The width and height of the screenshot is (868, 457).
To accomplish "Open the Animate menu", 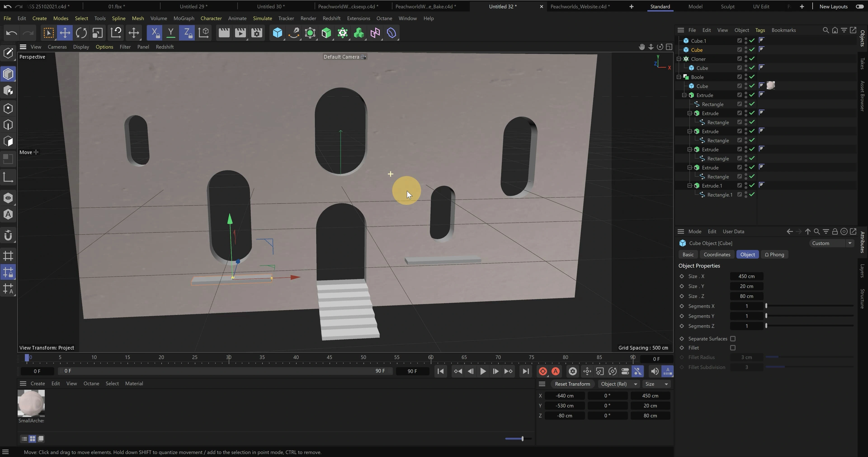I will click(237, 18).
